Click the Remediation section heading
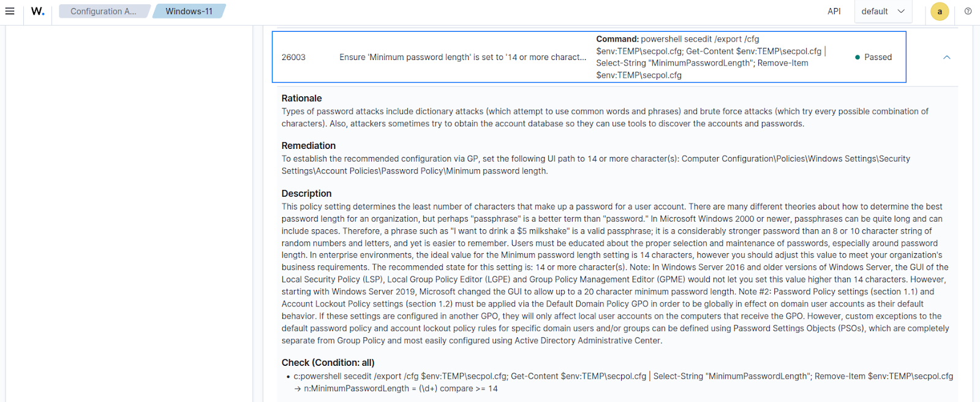980x402 pixels. tap(308, 145)
